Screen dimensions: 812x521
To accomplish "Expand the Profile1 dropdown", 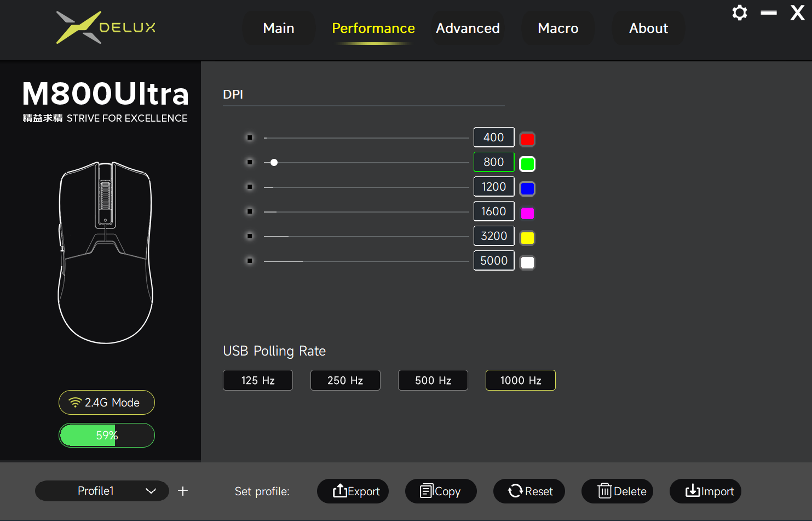I will [102, 491].
